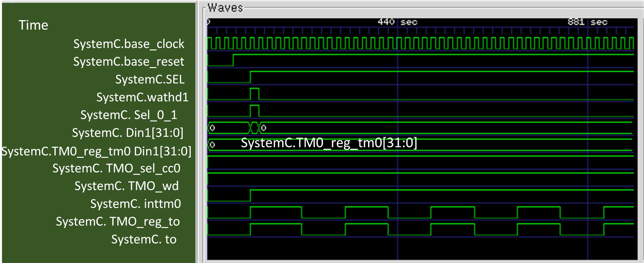Place cursor at the 881 sec marker
644x263 pixels.
[x=587, y=22]
